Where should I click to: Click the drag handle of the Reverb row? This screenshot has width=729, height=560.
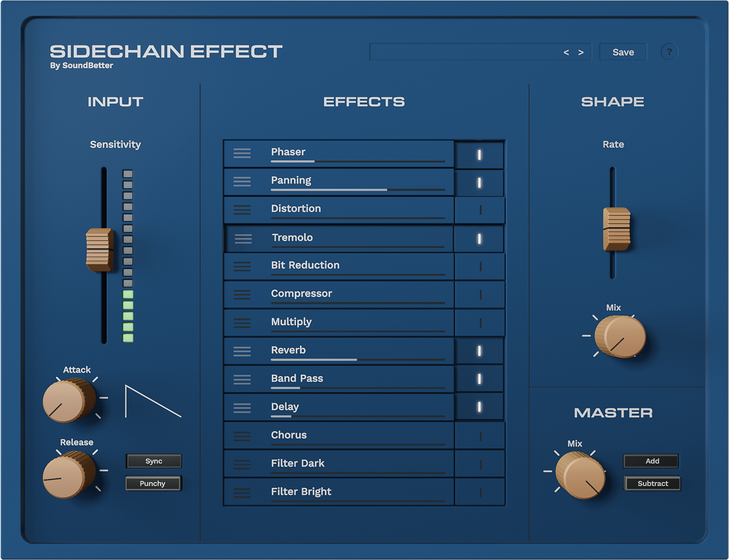coord(242,351)
